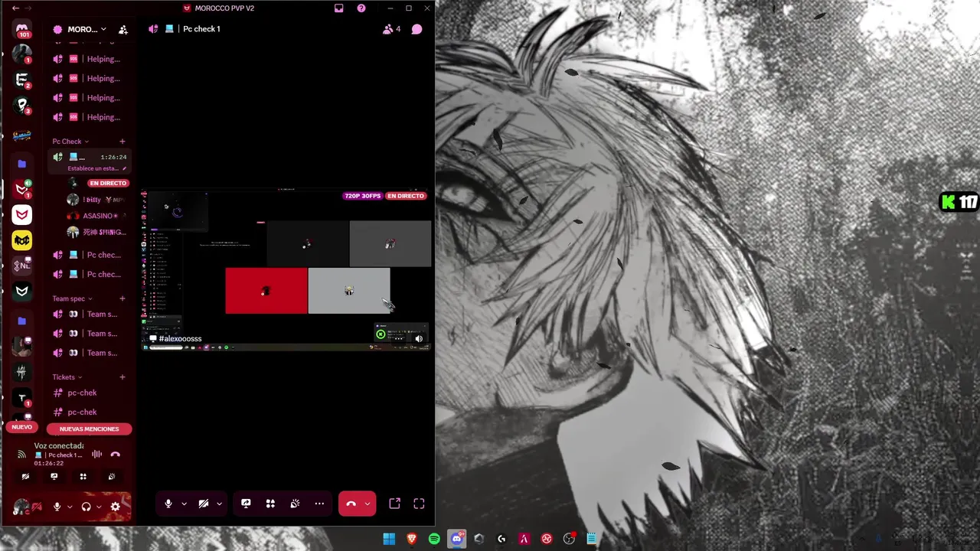The height and width of the screenshot is (551, 980).
Task: Create channel in Pc Check category
Action: 122,142
